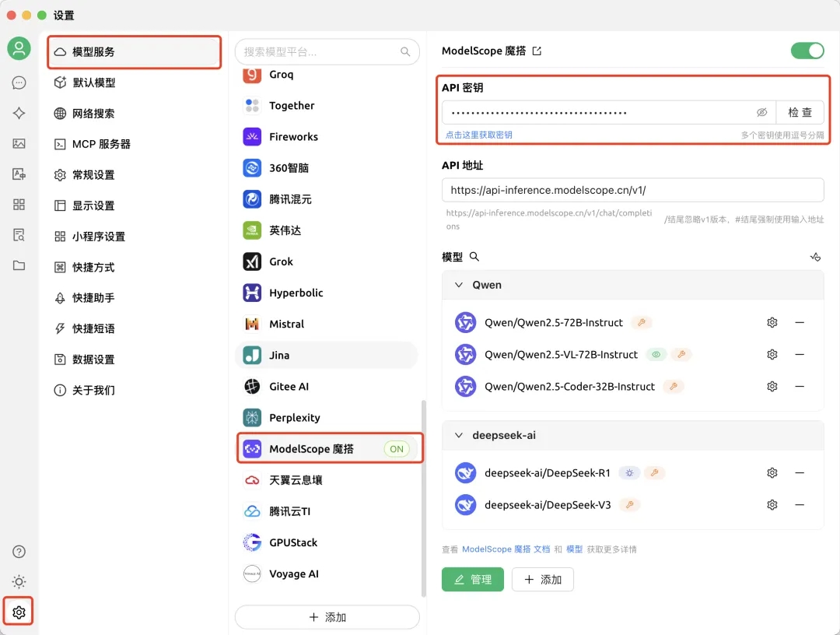
Task: Open 小程序设置 settings menu
Action: [134, 237]
